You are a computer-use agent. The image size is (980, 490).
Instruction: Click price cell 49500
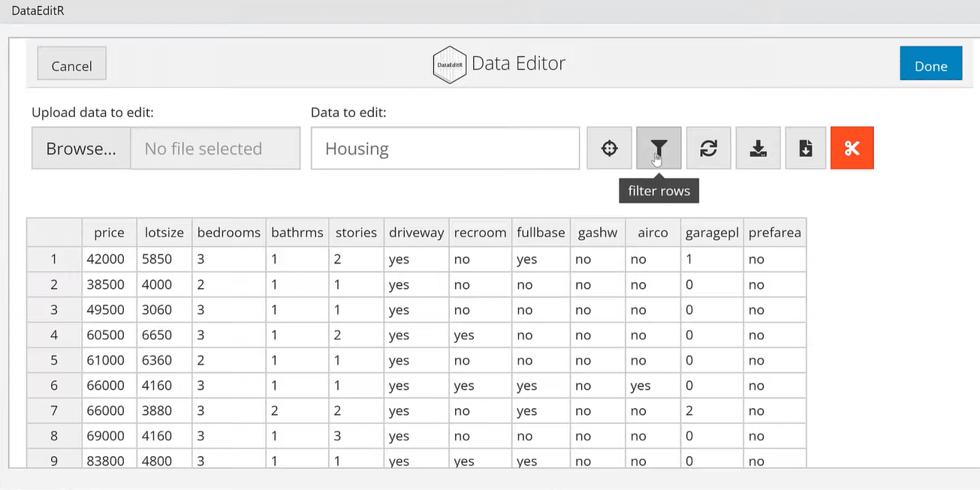coord(109,310)
